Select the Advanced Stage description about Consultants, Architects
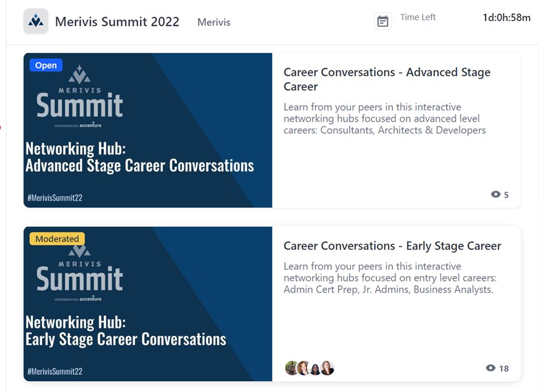 384,118
